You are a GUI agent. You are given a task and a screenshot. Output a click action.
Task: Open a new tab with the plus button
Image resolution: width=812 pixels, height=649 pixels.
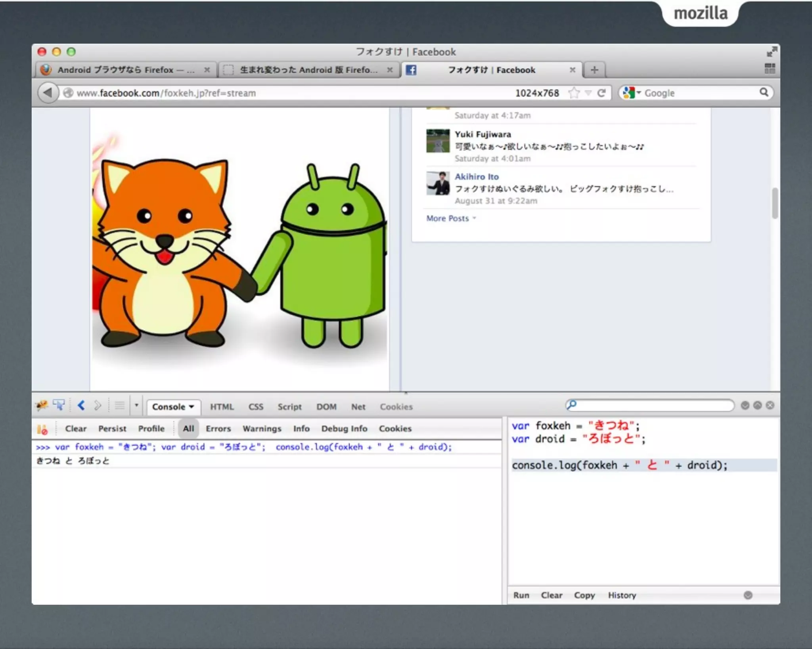pos(594,70)
